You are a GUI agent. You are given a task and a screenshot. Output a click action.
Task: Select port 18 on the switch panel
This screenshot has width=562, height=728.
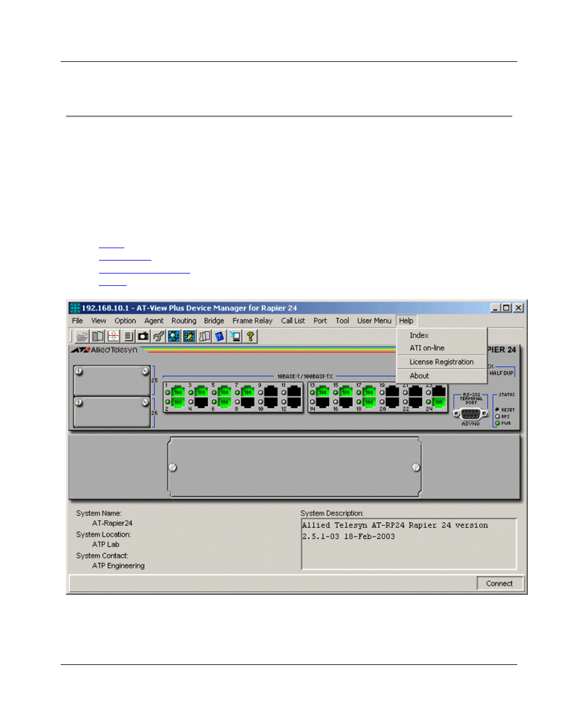tap(369, 402)
